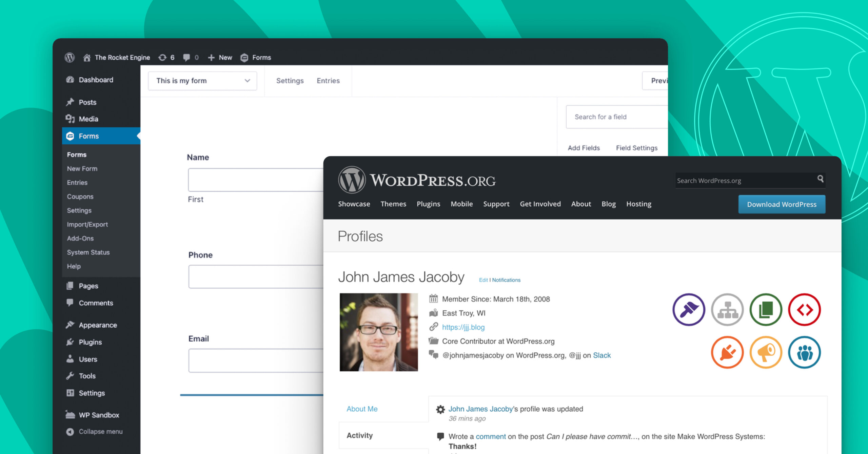Open Hosting in the WordPress.org nav

point(639,204)
